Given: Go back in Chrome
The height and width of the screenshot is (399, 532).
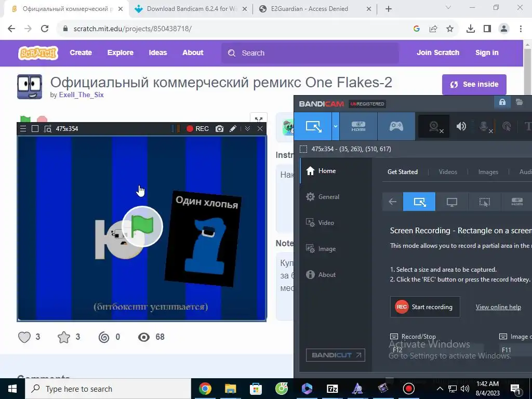Looking at the screenshot, I should pyautogui.click(x=11, y=29).
